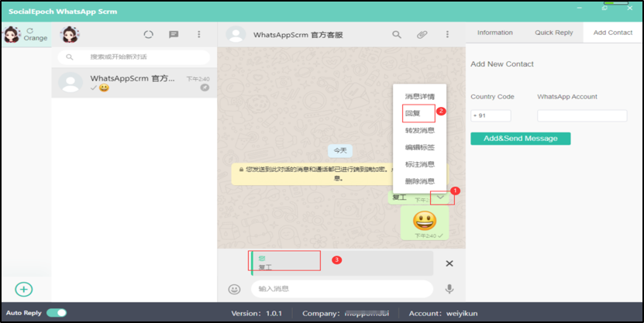Click the 输入消息 message input box
644x323 pixels.
pyautogui.click(x=342, y=289)
